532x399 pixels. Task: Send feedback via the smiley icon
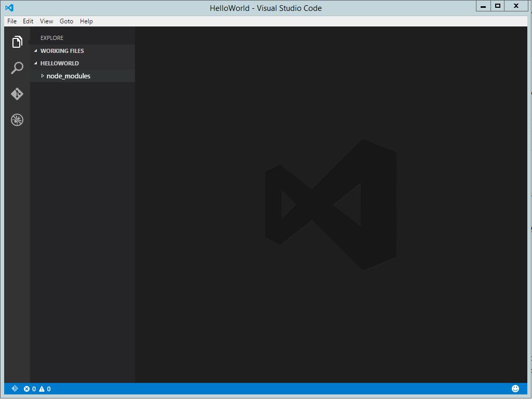point(515,389)
